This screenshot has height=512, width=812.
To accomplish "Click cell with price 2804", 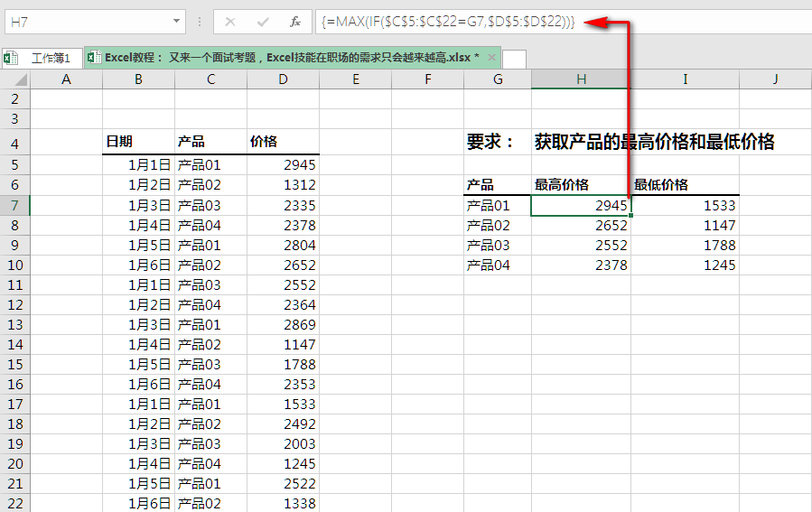I will pyautogui.click(x=284, y=245).
